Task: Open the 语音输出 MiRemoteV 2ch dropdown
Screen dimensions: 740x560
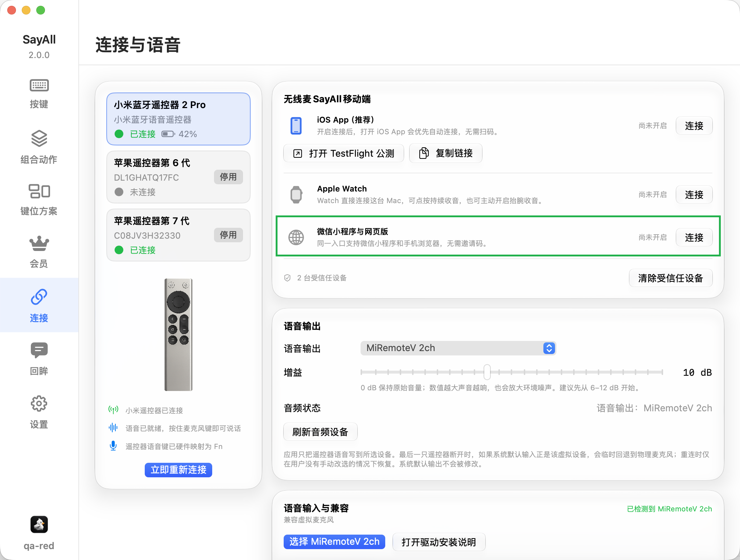Action: (x=458, y=348)
